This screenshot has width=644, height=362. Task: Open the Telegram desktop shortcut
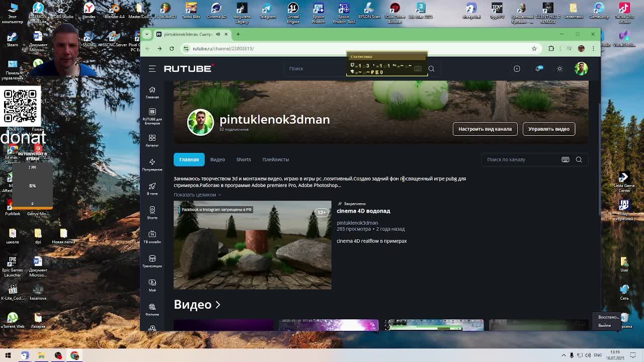(x=267, y=11)
